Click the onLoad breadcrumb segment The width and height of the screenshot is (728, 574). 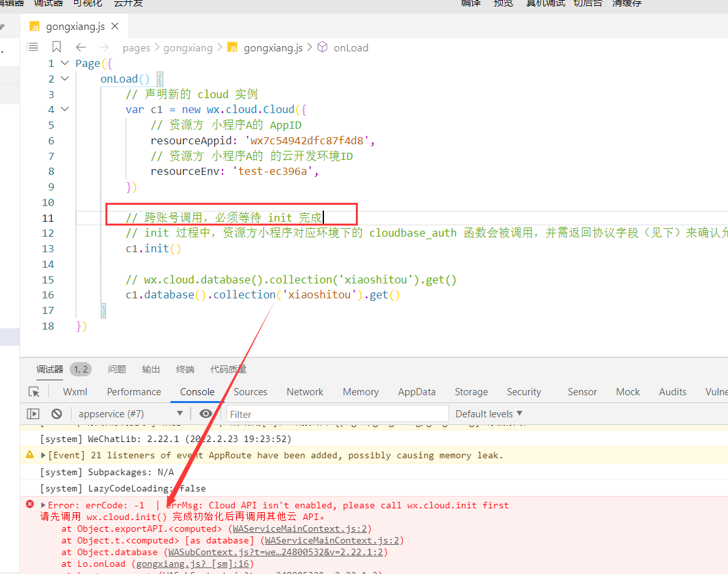[x=351, y=48]
